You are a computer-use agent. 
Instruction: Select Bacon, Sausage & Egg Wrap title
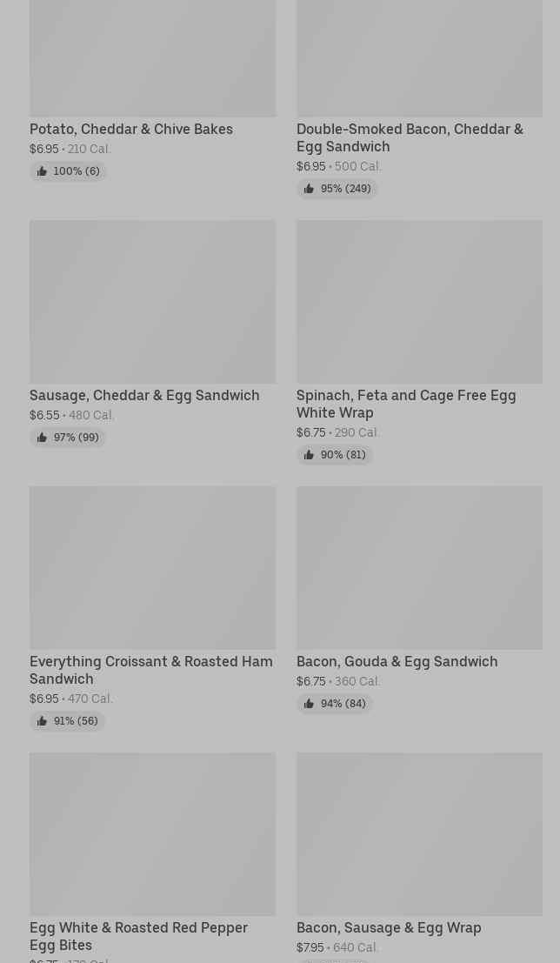click(389, 927)
